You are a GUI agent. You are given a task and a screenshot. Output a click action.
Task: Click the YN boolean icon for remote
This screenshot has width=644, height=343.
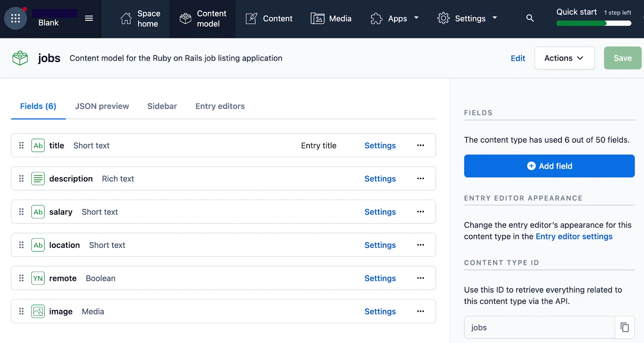38,278
